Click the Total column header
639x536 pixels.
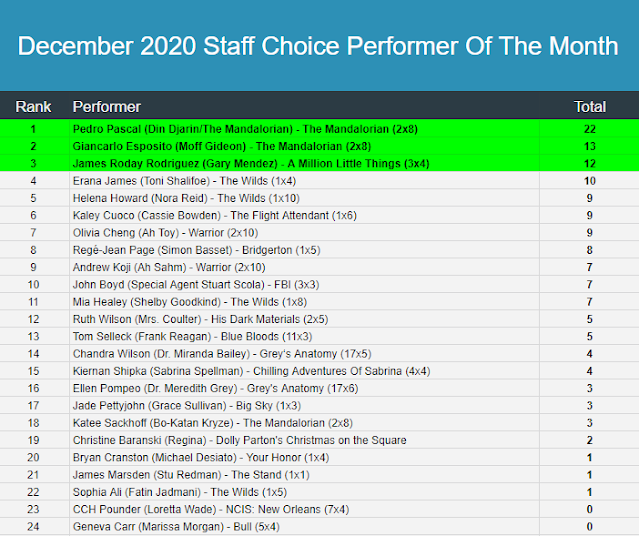point(590,106)
